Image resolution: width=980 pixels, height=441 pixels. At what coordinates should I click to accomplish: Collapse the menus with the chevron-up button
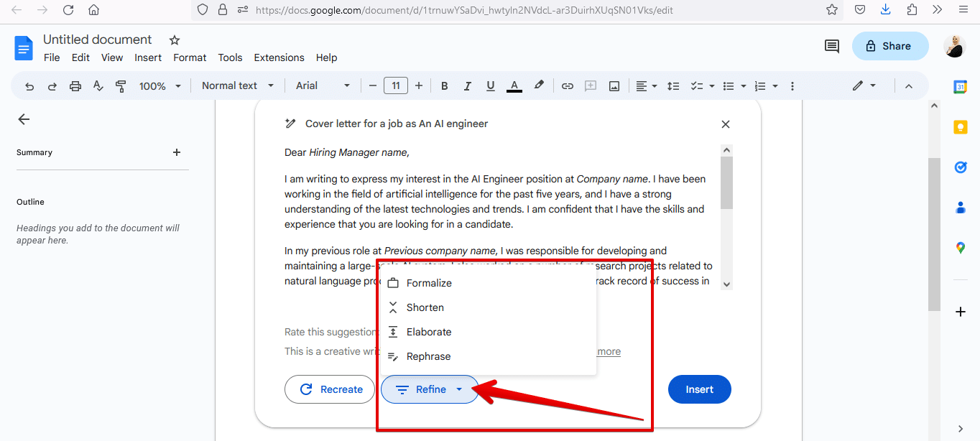coord(908,86)
